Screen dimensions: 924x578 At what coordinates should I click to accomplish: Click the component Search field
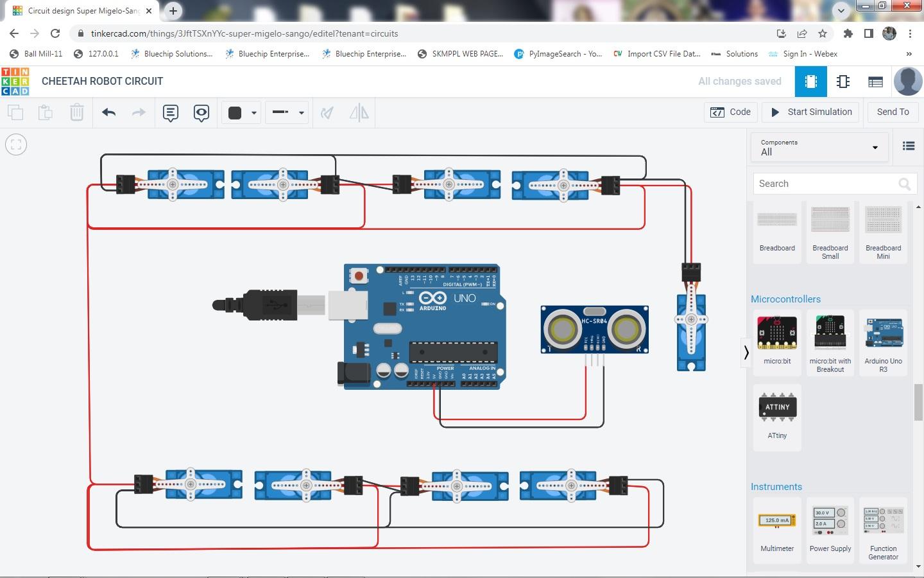[834, 184]
